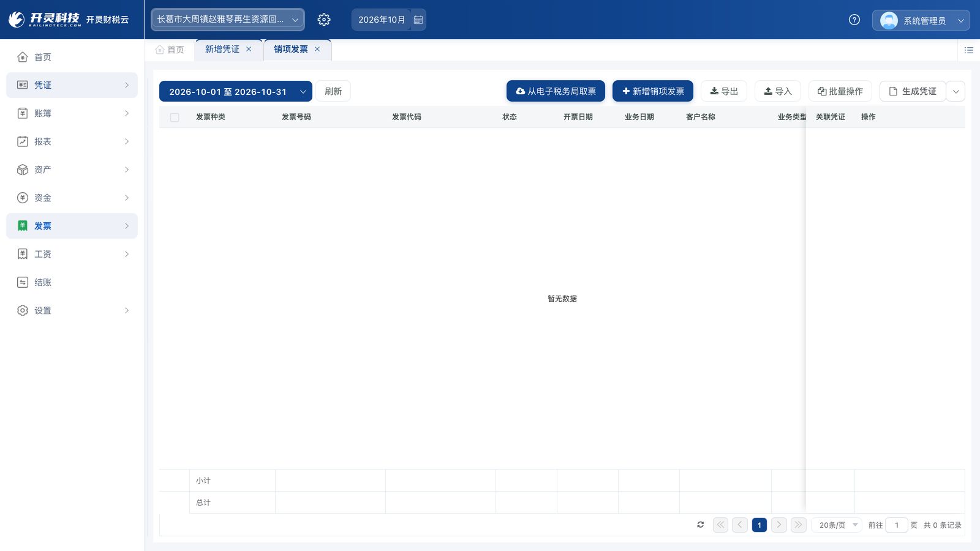The width and height of the screenshot is (980, 551).
Task: Toggle the select-all checkbox in table header
Action: [x=175, y=117]
